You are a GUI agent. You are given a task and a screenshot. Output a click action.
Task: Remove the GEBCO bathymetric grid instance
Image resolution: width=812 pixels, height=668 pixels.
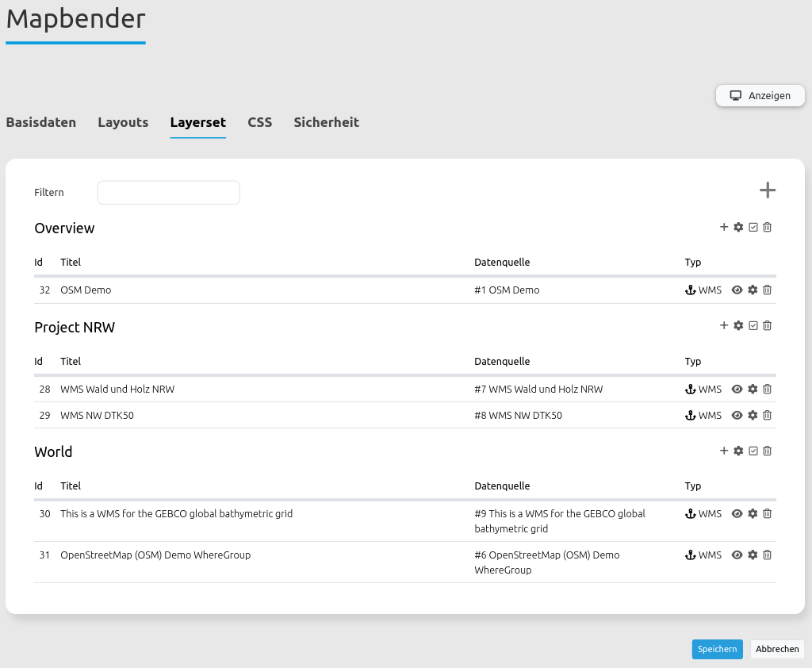[768, 513]
